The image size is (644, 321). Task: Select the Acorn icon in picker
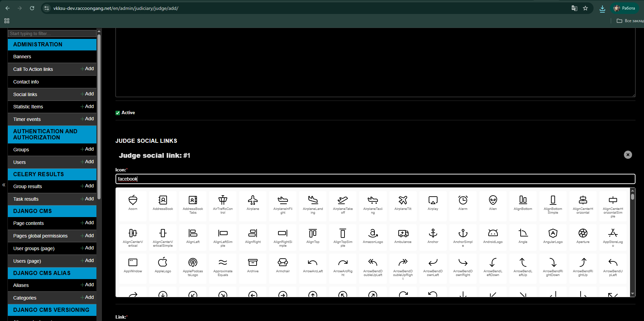(x=133, y=202)
